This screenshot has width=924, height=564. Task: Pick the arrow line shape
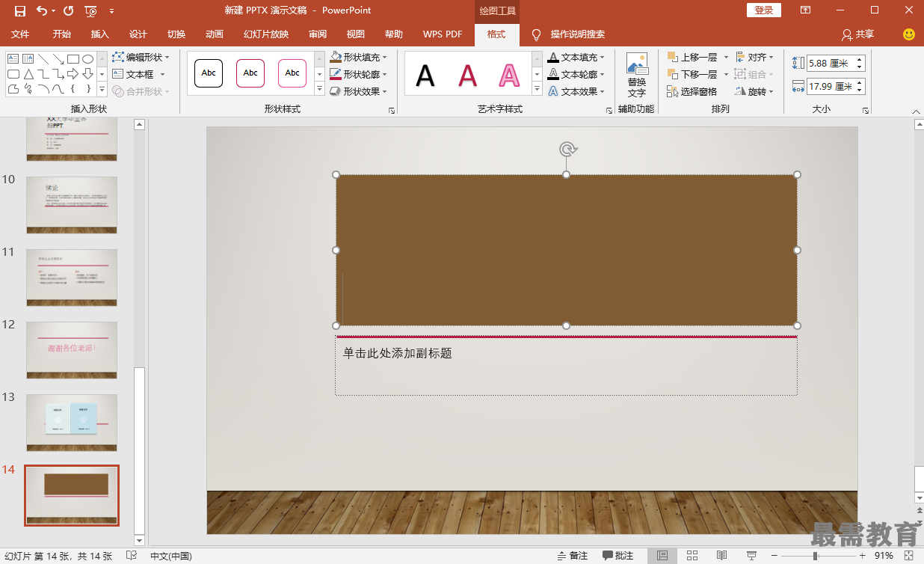pyautogui.click(x=58, y=58)
